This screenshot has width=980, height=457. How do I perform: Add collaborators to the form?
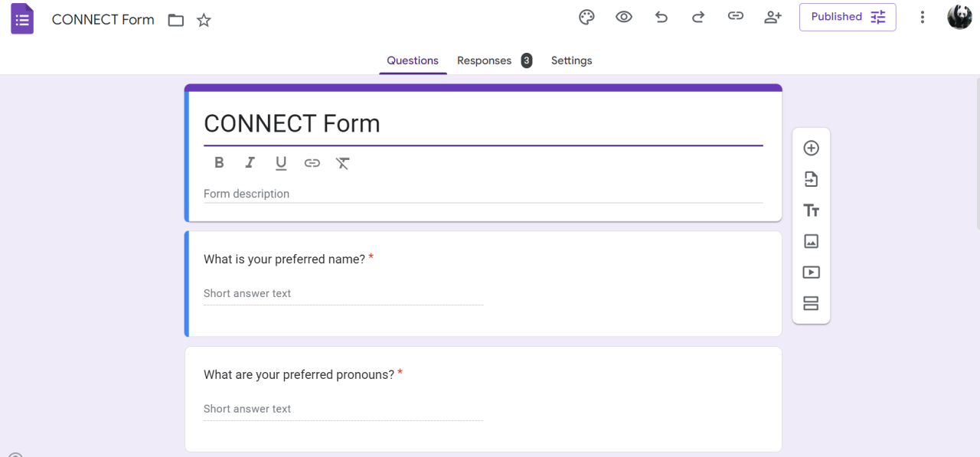(773, 17)
